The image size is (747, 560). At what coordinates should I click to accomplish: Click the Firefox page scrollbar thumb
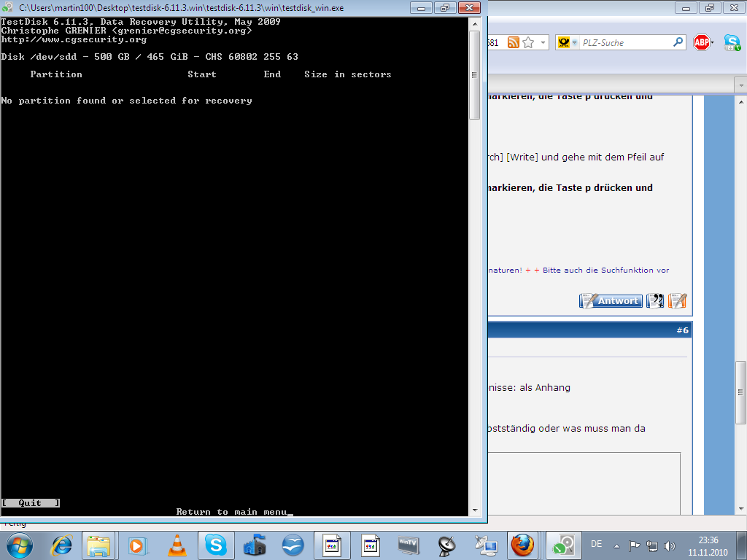(x=741, y=392)
